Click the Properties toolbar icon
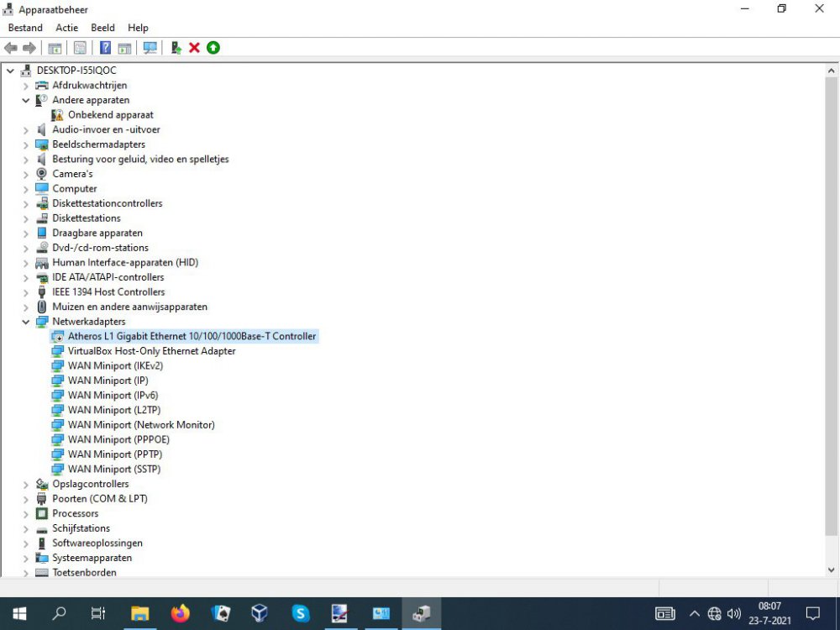 tap(80, 48)
